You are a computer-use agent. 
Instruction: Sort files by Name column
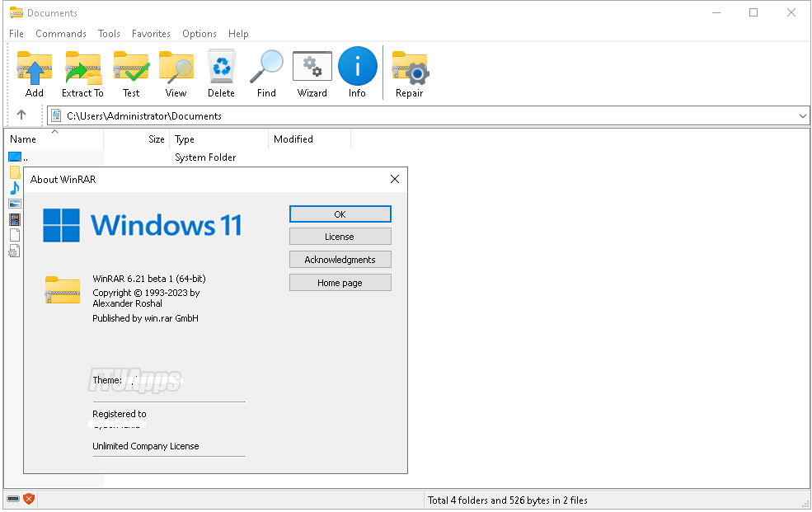click(54, 139)
